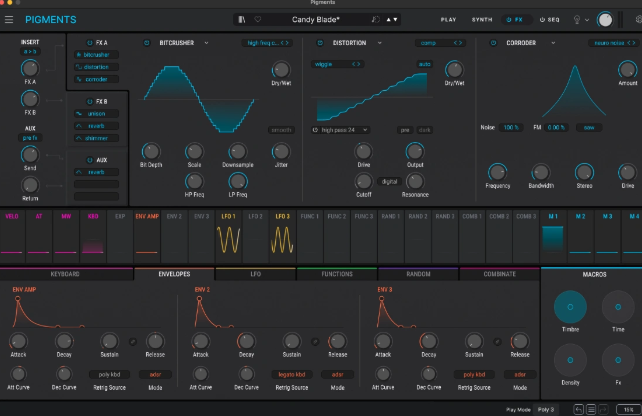Click the auto button in Distortion
The width and height of the screenshot is (642, 416).
coord(422,63)
